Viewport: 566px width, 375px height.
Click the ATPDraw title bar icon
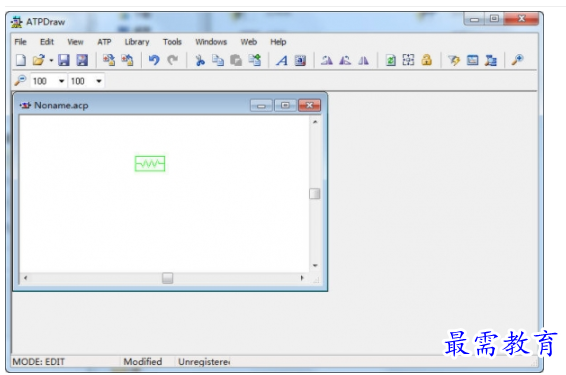[17, 22]
